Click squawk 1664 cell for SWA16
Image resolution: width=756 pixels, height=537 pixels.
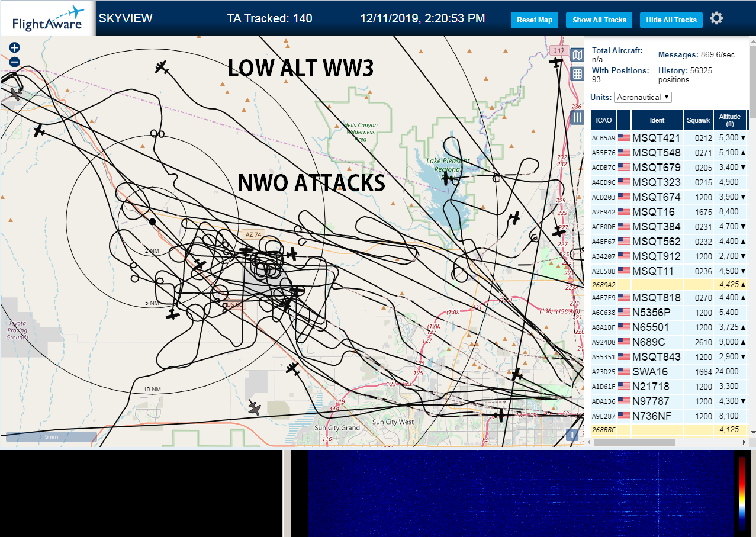click(x=698, y=371)
